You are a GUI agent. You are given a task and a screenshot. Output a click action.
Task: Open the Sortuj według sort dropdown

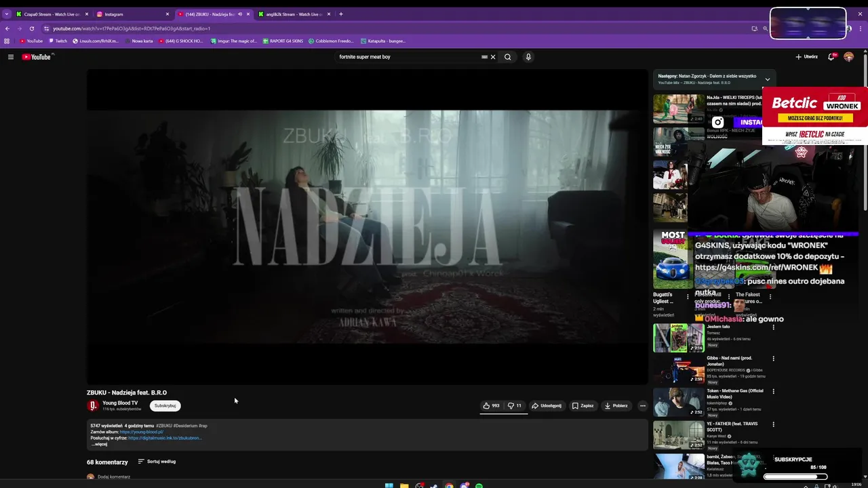[x=157, y=462]
